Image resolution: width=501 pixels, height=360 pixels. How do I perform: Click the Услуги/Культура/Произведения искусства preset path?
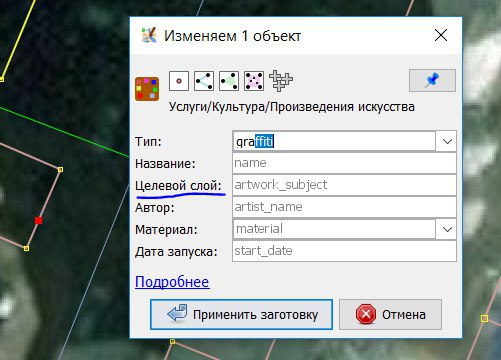click(292, 107)
